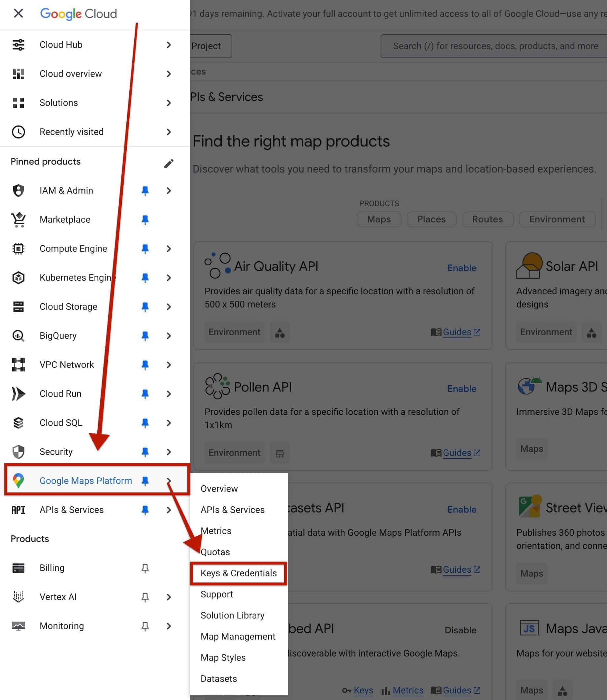
Task: Toggle pin for Vertex AI product
Action: pyautogui.click(x=145, y=597)
